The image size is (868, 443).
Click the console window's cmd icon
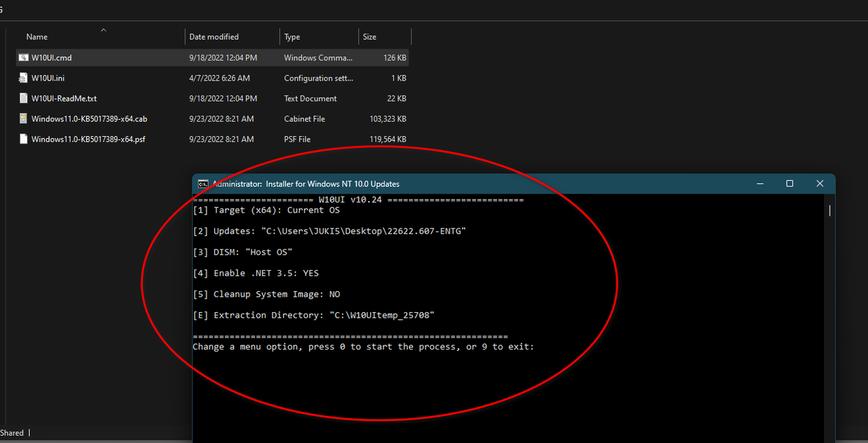click(203, 184)
